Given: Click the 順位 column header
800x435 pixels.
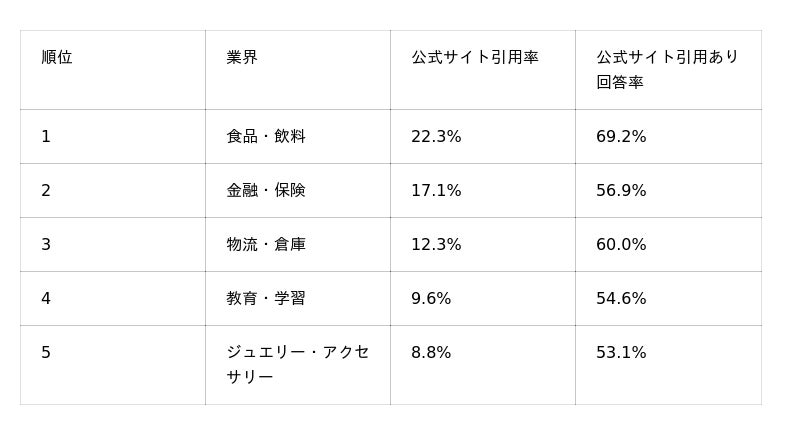Looking at the screenshot, I should (x=113, y=70).
